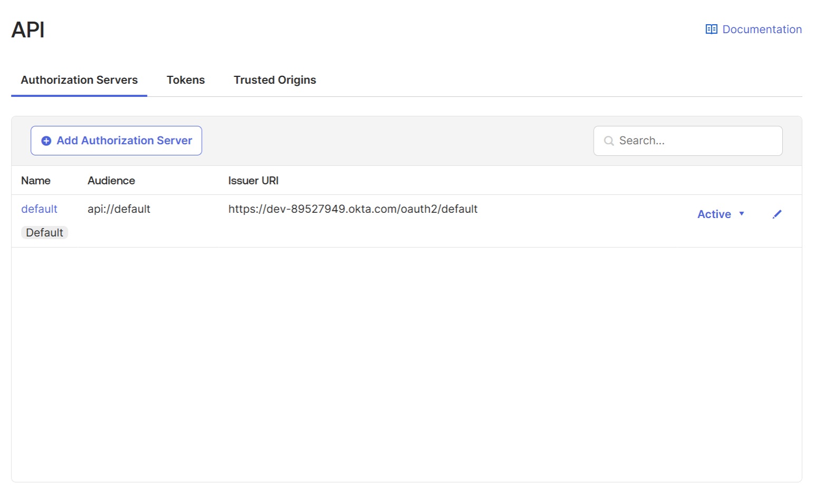
Task: Select the Authorization Servers tab
Action: 79,80
